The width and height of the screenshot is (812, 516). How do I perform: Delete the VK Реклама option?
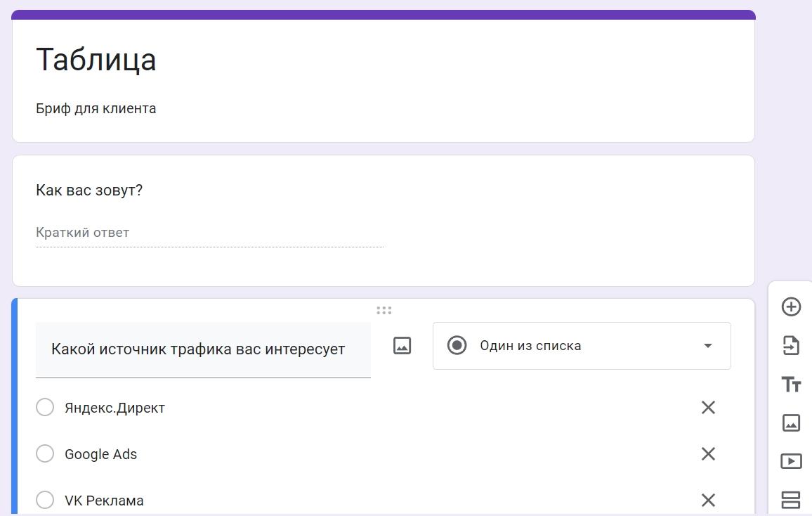[x=708, y=500]
